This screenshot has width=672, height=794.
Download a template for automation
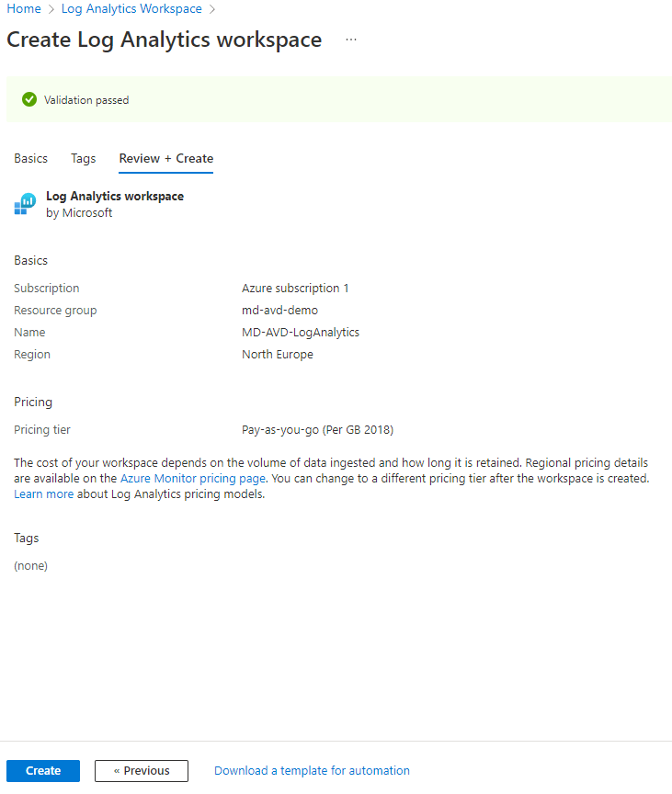click(x=312, y=771)
